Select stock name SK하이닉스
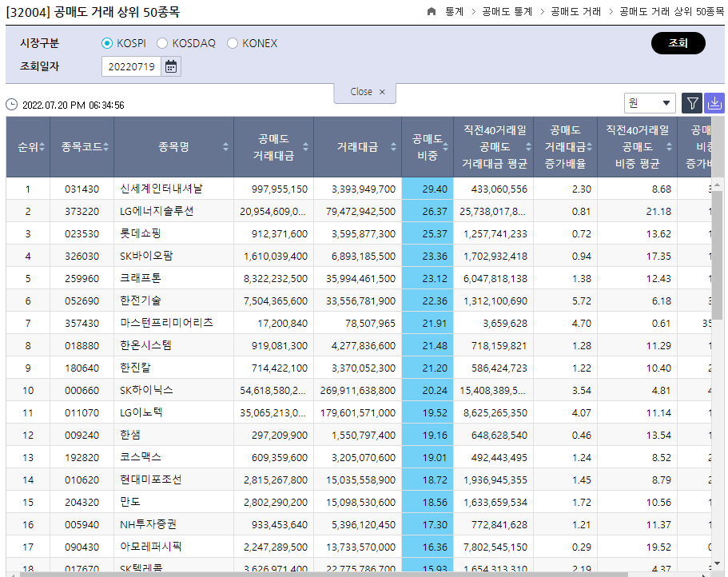The width and height of the screenshot is (728, 577). (x=146, y=390)
